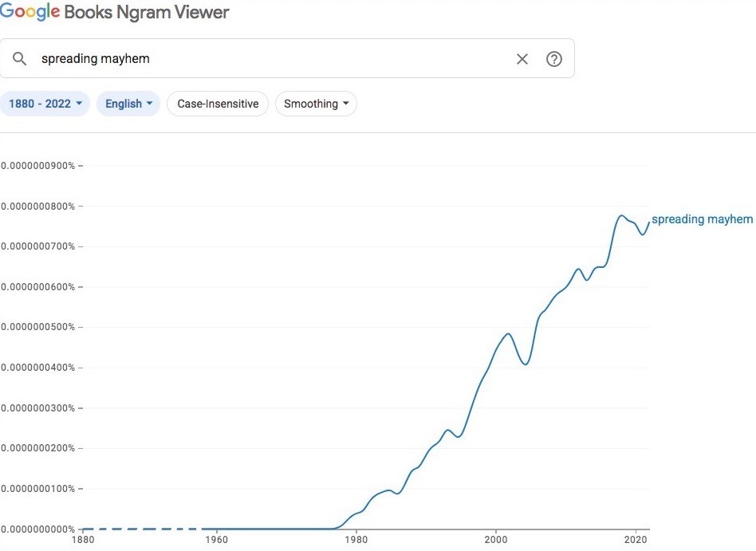The height and width of the screenshot is (551, 756).
Task: Clear the search query with the X icon
Action: pyautogui.click(x=522, y=59)
